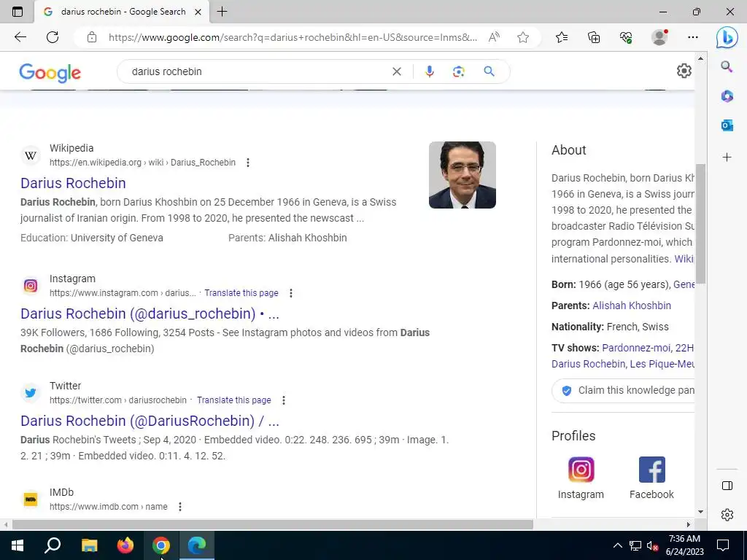
Task: Open the Darius Rochebin Wikipedia result
Action: pyautogui.click(x=73, y=183)
